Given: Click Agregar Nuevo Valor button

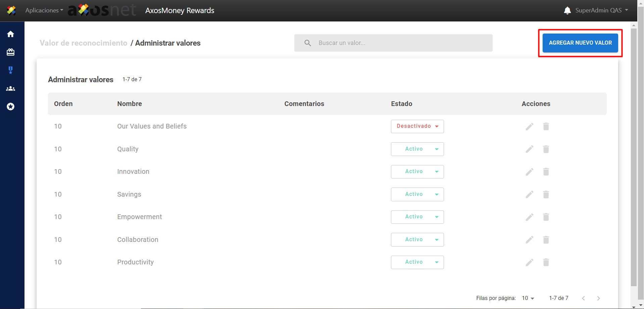Looking at the screenshot, I should point(580,43).
